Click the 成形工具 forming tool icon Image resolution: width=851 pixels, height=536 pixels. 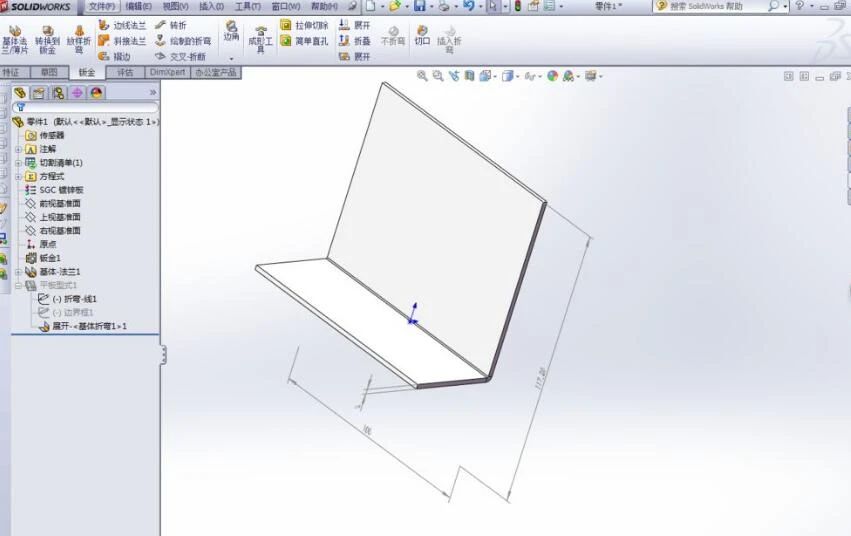(x=260, y=40)
